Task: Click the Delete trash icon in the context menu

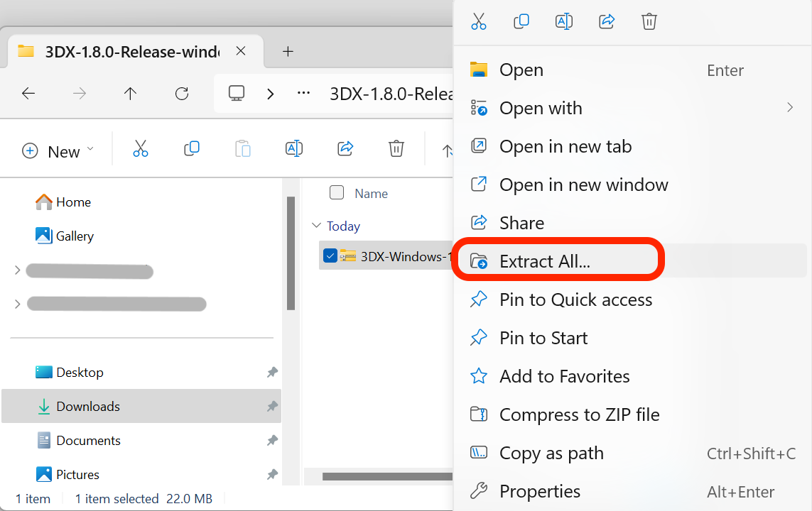Action: [x=649, y=21]
